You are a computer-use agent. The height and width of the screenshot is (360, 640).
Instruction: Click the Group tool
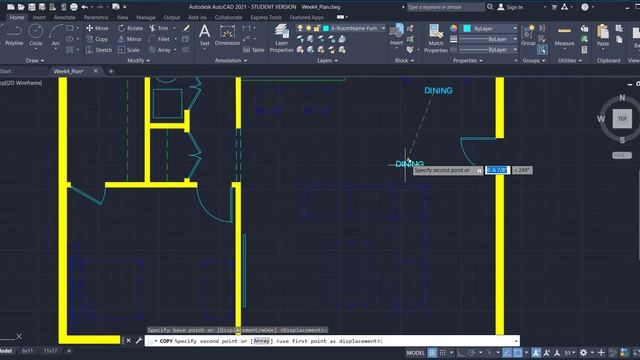pos(528,35)
